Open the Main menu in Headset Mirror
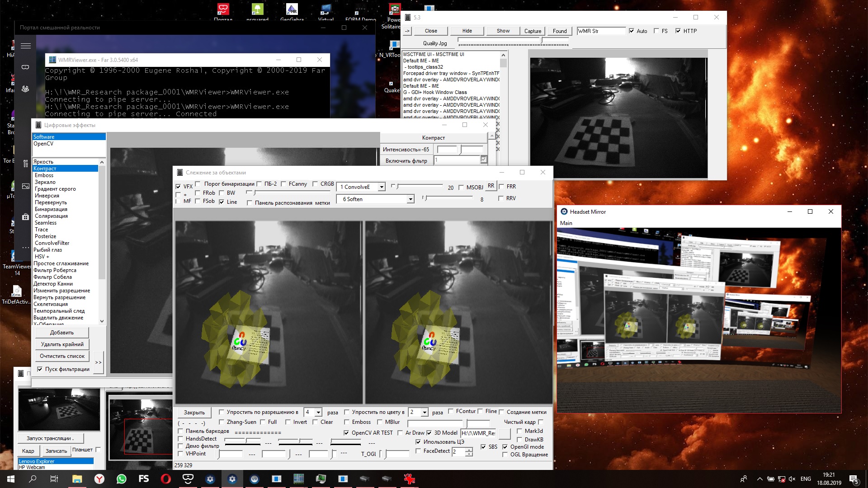This screenshot has width=868, height=488. 566,223
